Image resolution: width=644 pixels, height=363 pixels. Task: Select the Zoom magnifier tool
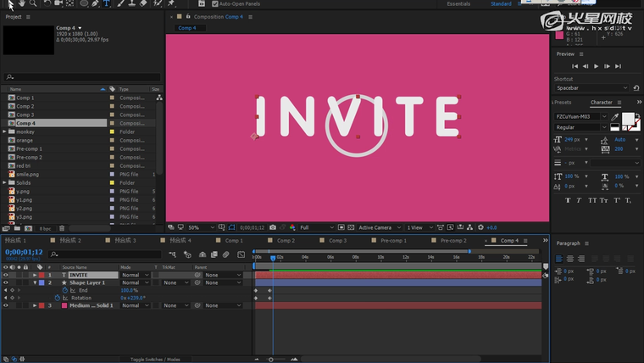33,3
